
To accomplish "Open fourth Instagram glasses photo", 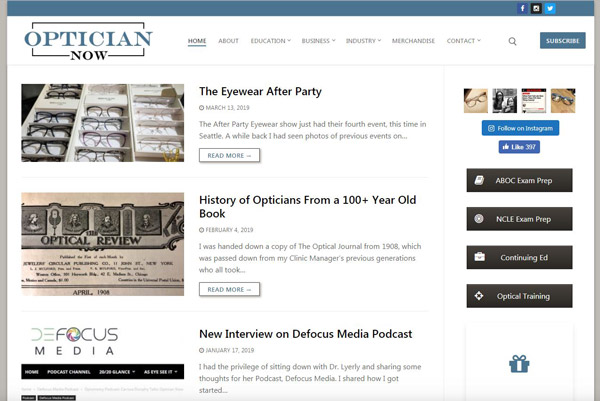I will (563, 101).
